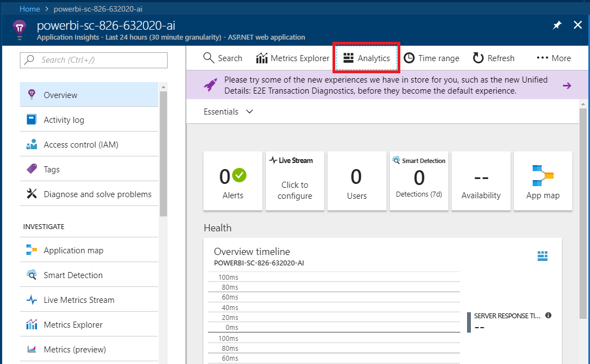
Task: Click the Application map sidebar icon
Action: pos(31,250)
